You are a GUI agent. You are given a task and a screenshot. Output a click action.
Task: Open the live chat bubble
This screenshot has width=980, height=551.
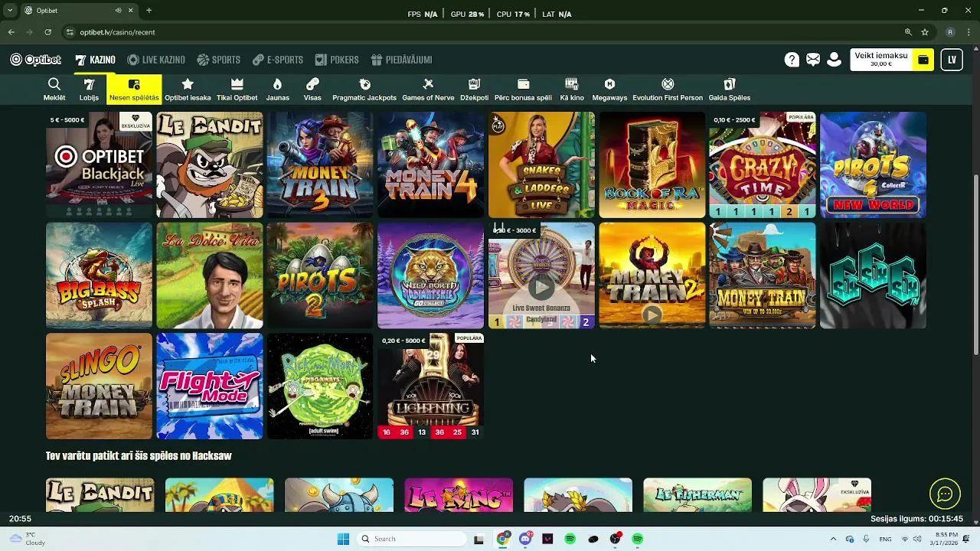945,494
